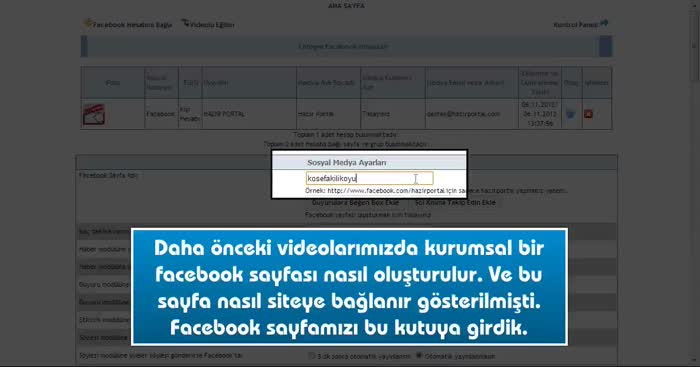
Task: Open the Facebook Hesabını Bağla link
Action: pyautogui.click(x=133, y=25)
